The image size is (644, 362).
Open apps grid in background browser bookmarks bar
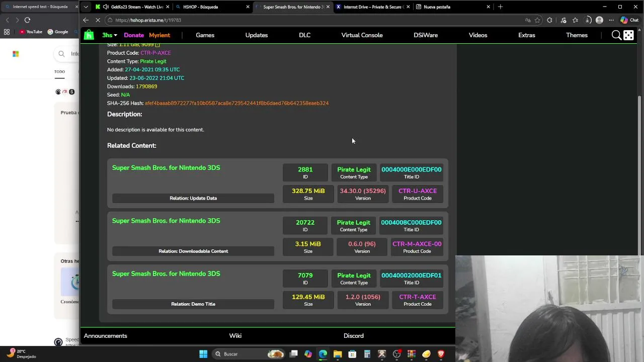pyautogui.click(x=7, y=32)
